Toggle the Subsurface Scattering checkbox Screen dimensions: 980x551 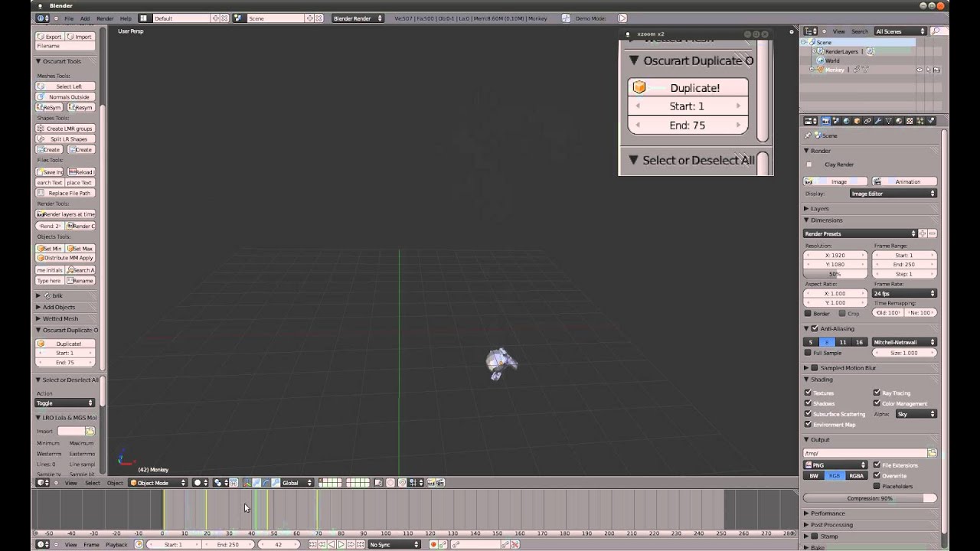point(808,414)
